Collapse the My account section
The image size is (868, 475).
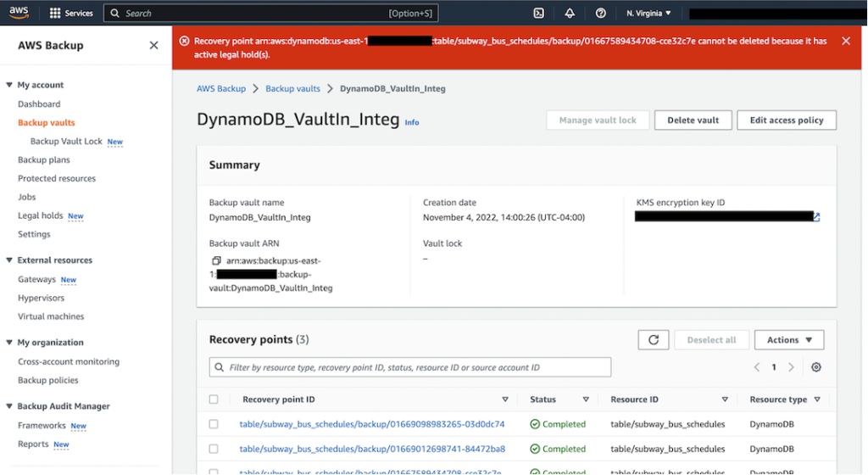pos(9,85)
